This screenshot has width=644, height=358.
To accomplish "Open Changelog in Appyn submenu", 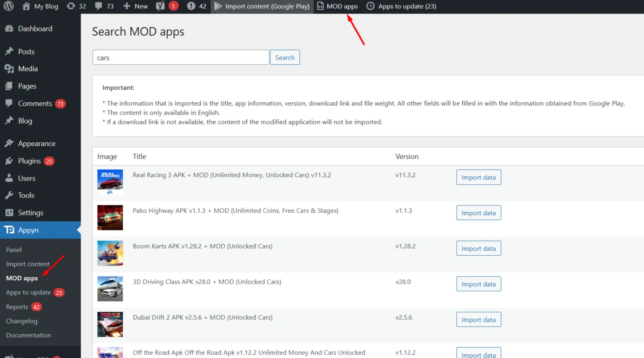I will pyautogui.click(x=22, y=321).
